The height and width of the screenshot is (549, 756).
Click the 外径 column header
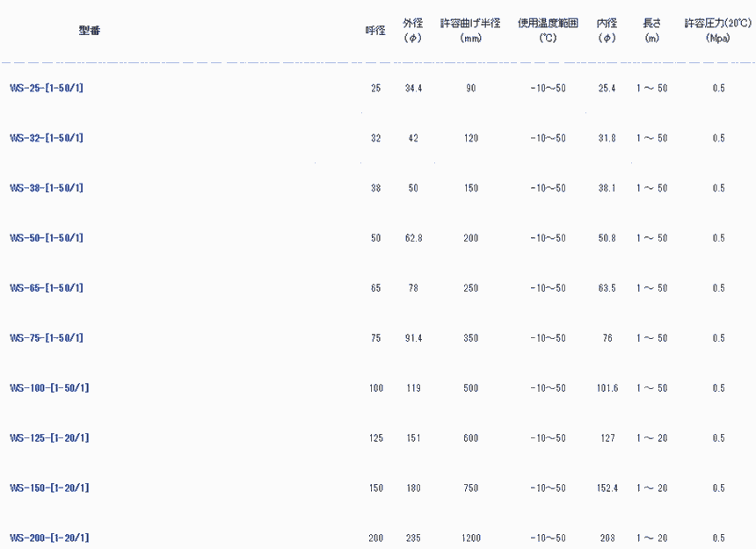(413, 25)
